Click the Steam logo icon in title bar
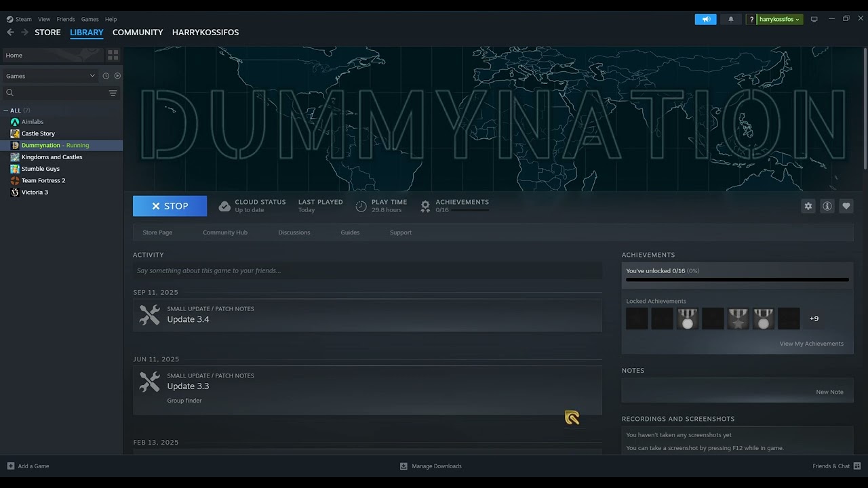This screenshot has height=488, width=868. point(9,19)
